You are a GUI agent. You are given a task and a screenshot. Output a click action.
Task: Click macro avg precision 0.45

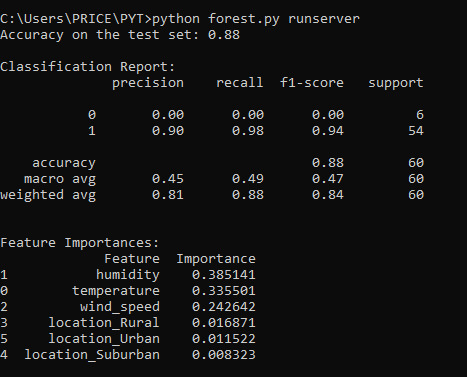tap(168, 179)
